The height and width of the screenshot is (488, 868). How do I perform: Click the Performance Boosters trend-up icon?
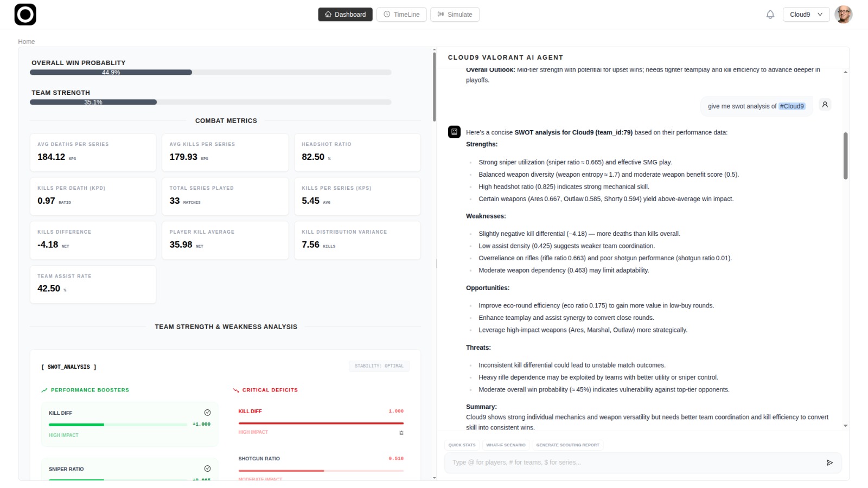(x=44, y=390)
